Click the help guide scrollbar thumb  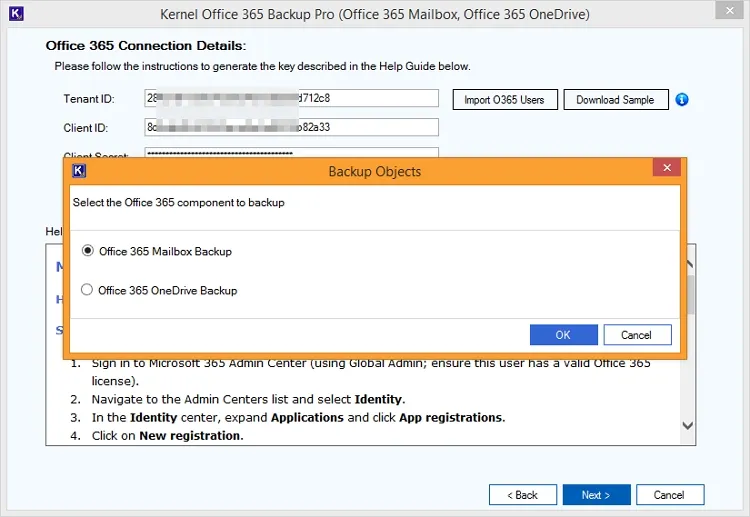(690, 294)
